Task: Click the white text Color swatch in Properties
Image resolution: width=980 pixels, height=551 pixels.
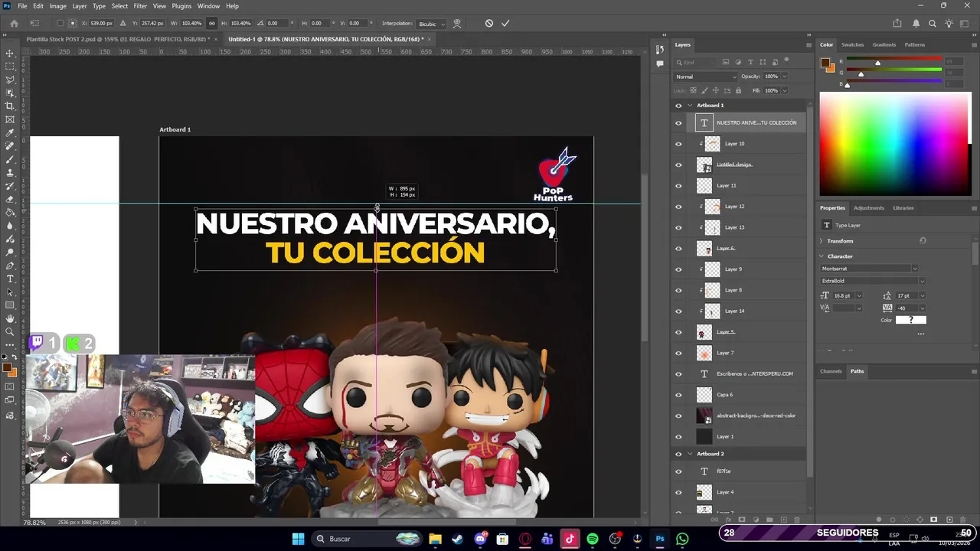Action: click(x=910, y=320)
